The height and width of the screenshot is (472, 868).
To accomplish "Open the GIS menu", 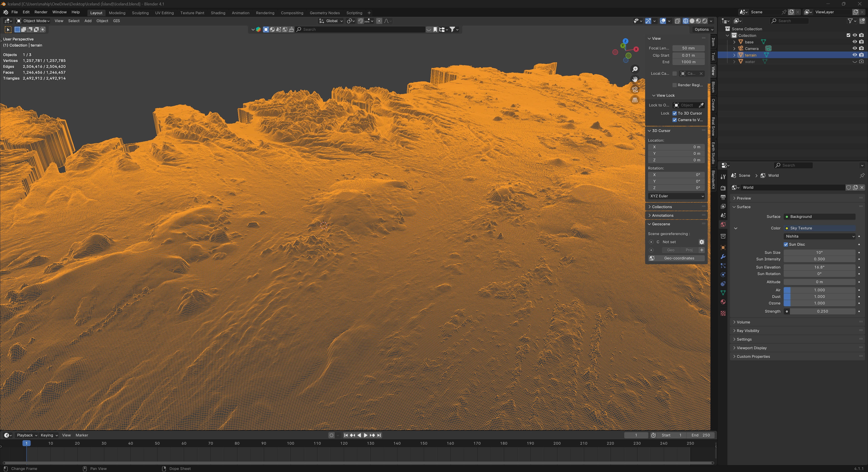I will click(116, 21).
